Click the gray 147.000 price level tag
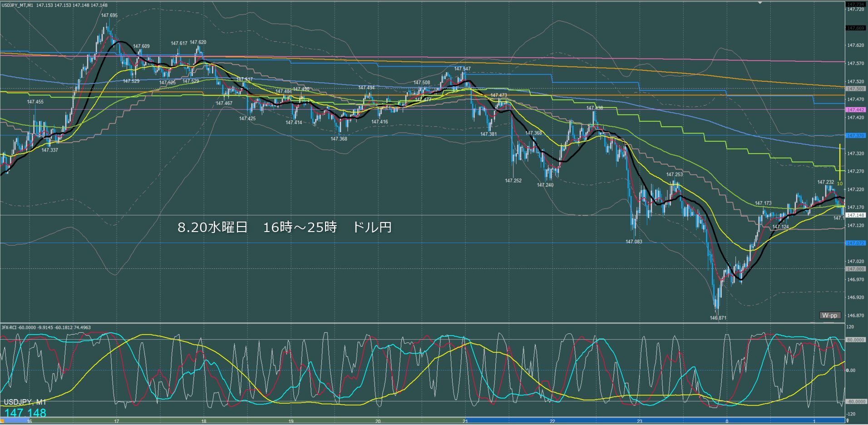This screenshot has height=425, width=868. 855,269
